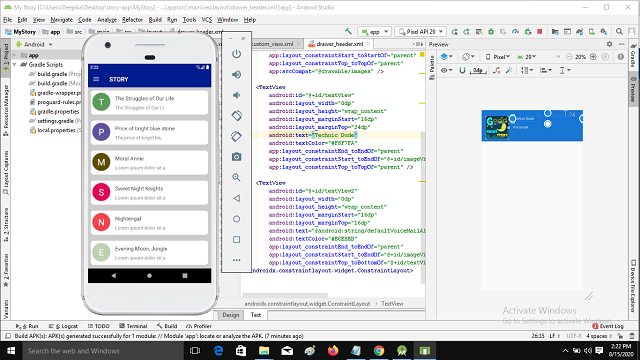640x360 pixels.
Task: Zoom in the layout preview with plus icon
Action: tap(593, 57)
